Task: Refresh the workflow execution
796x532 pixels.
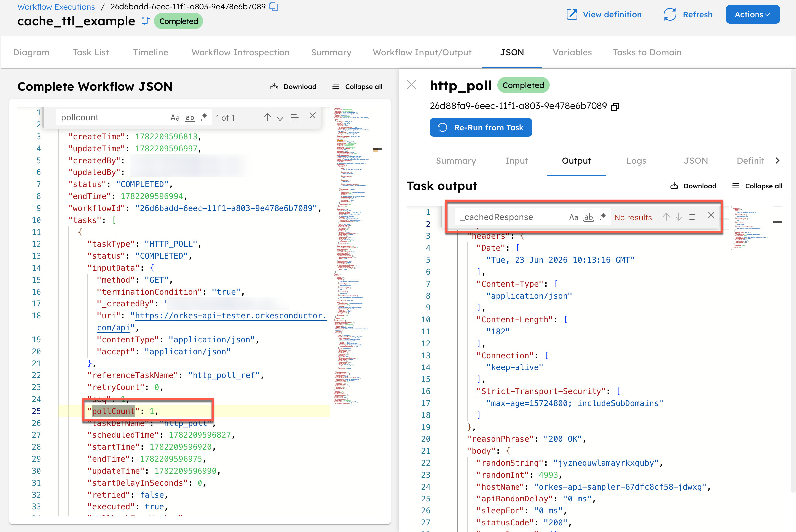Action: [x=688, y=14]
